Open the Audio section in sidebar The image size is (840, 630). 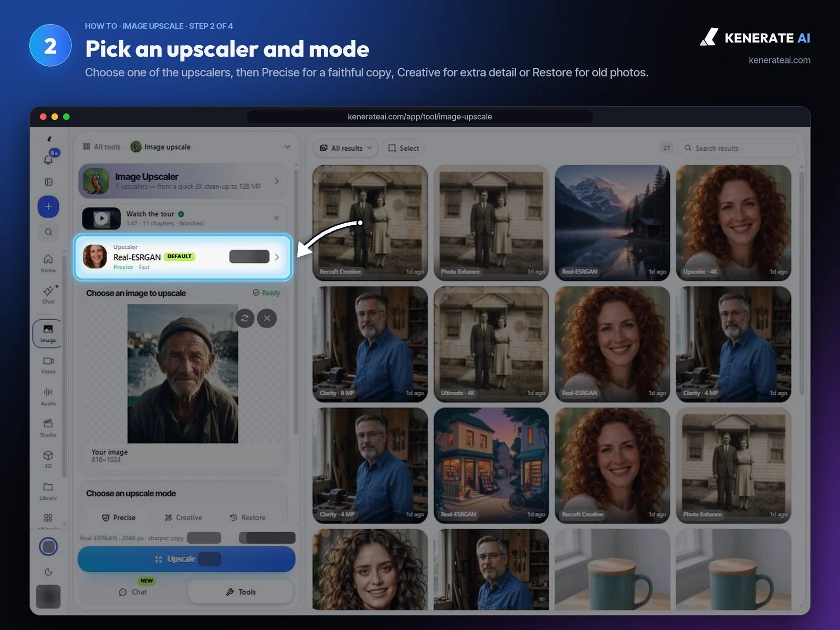(48, 397)
